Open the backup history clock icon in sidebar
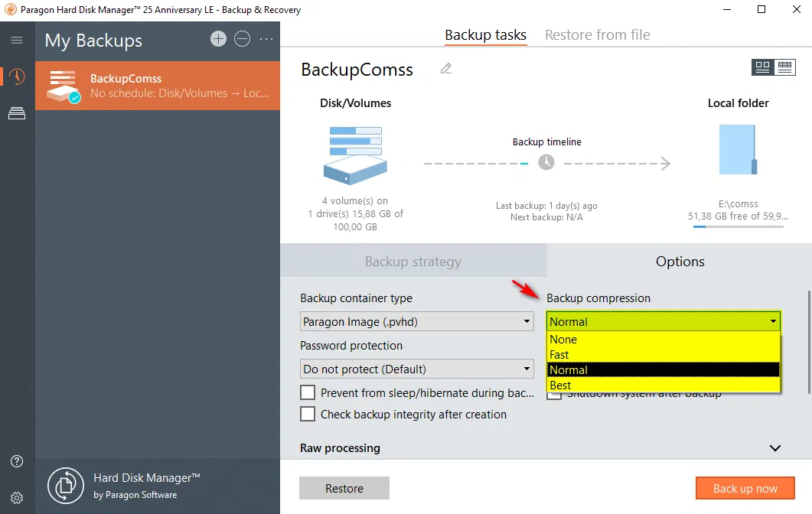The height and width of the screenshot is (514, 812). point(17,76)
